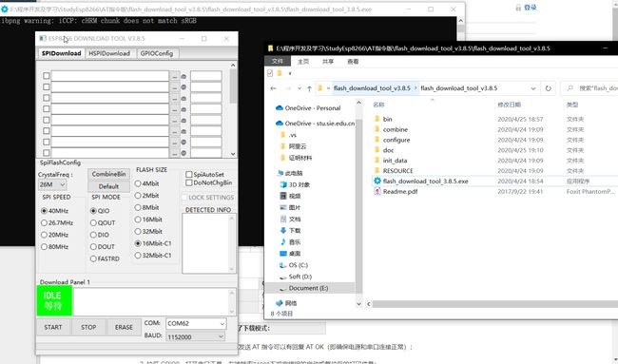Open the bin folder in Explorer
618x364 pixels.
(387, 119)
